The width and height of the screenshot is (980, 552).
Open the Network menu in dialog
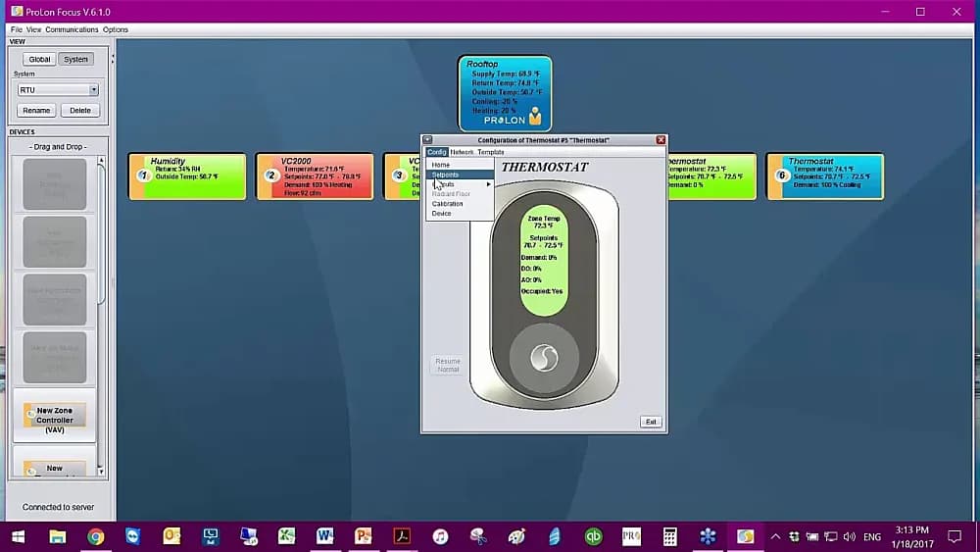462,152
